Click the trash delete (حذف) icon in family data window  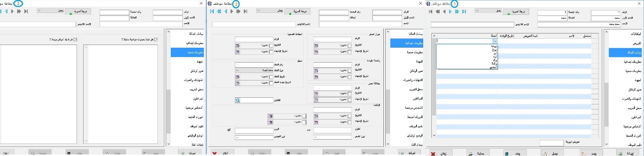(x=507, y=154)
